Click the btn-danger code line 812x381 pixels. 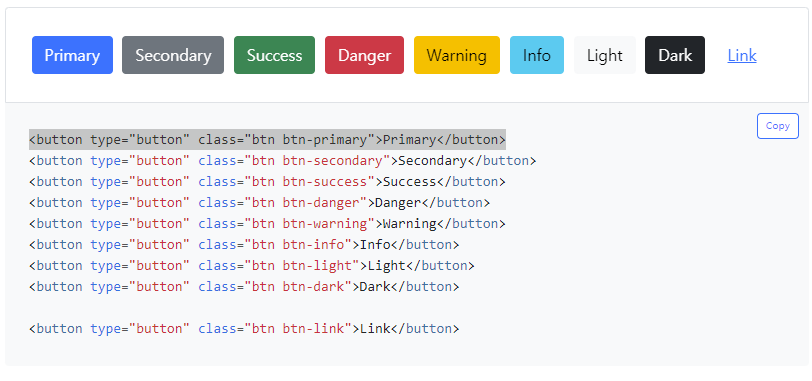(259, 203)
